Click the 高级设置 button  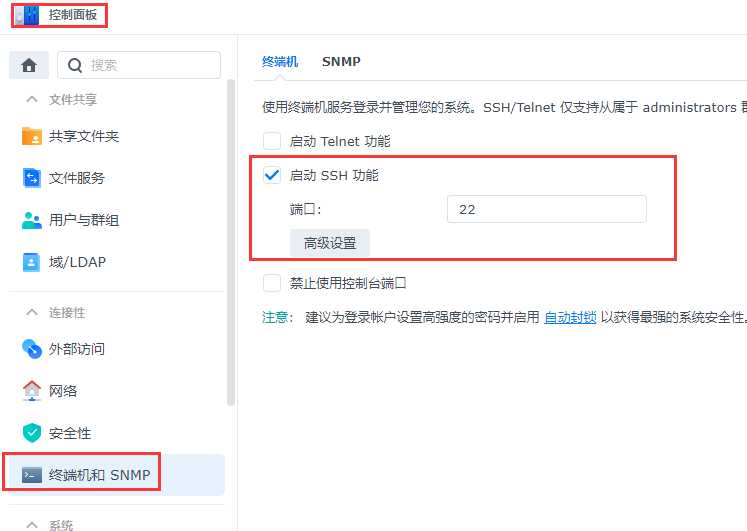(330, 243)
